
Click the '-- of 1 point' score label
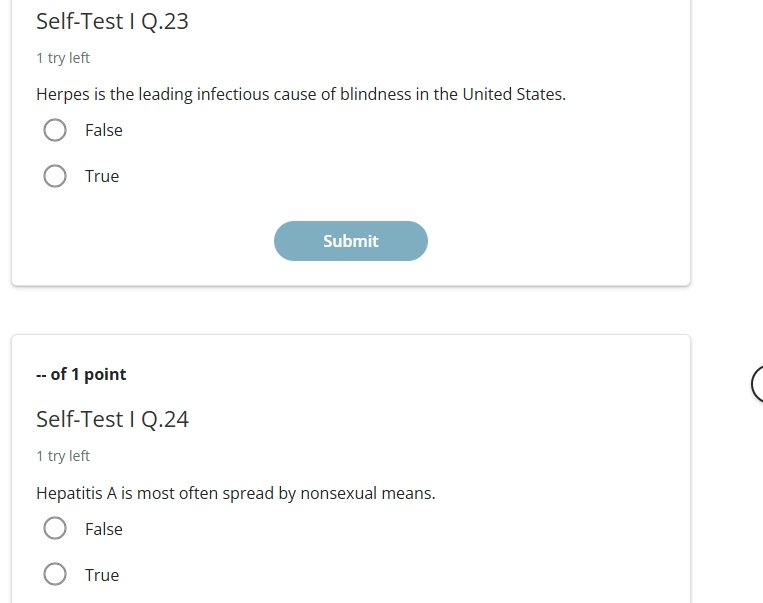point(81,374)
